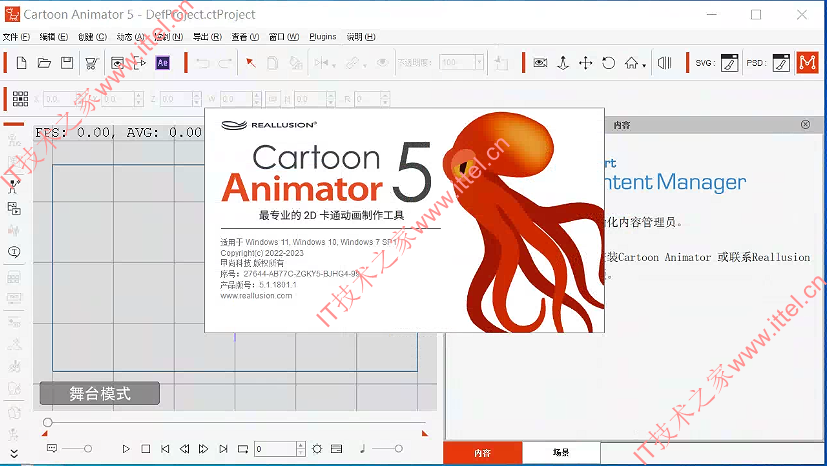Launch the After Effects Ae button
827x466 pixels.
pos(162,63)
